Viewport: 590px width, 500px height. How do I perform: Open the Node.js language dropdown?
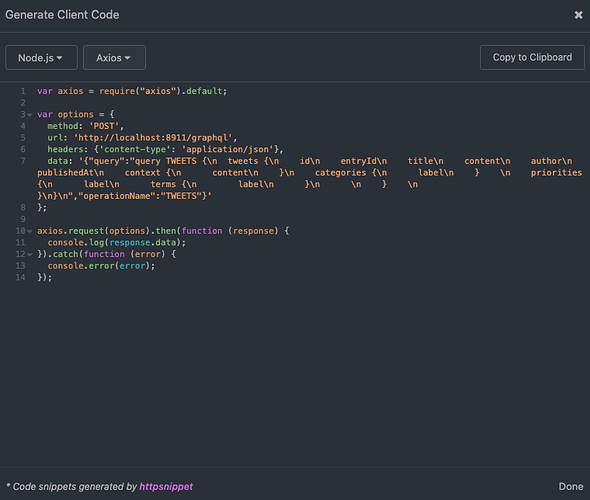[x=41, y=58]
